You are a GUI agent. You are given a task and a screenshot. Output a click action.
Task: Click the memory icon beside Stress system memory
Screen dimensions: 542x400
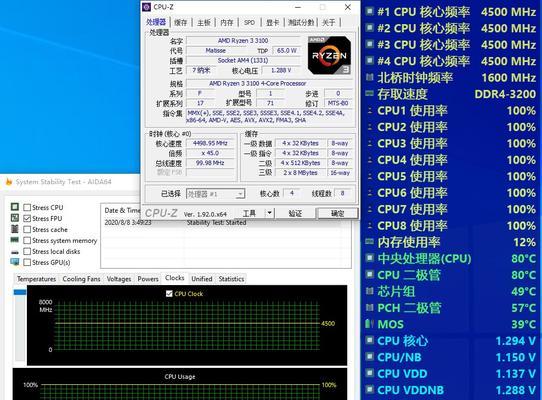pyautogui.click(x=15, y=240)
